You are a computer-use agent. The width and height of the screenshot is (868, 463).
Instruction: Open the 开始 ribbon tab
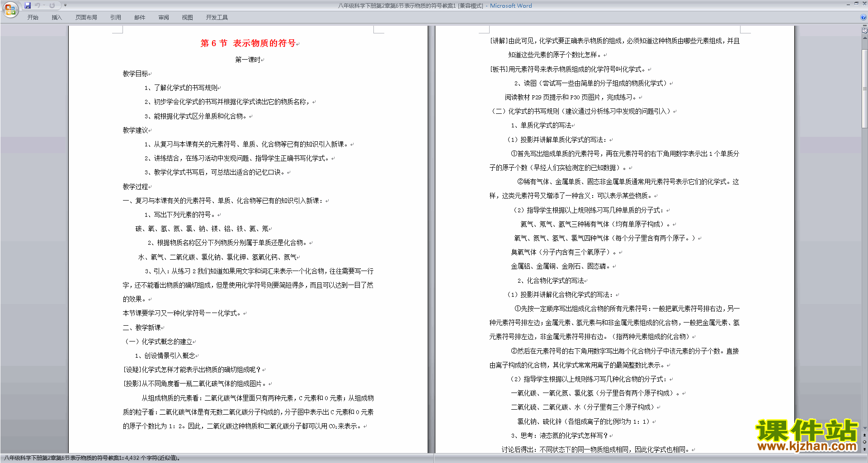33,18
